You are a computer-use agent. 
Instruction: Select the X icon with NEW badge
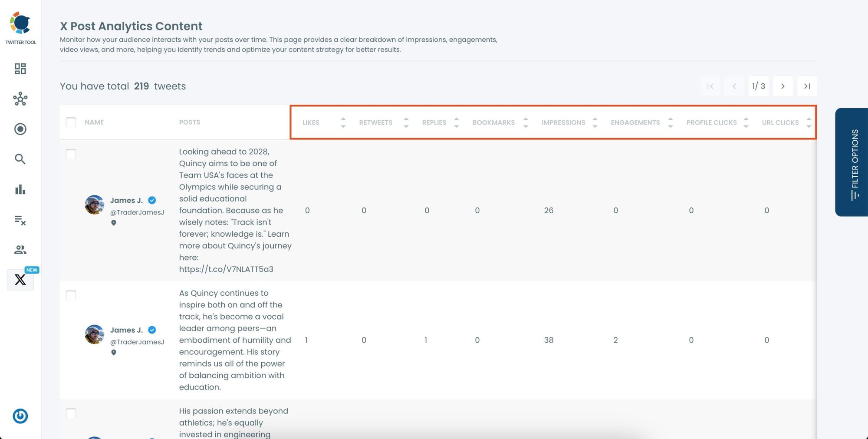click(20, 279)
